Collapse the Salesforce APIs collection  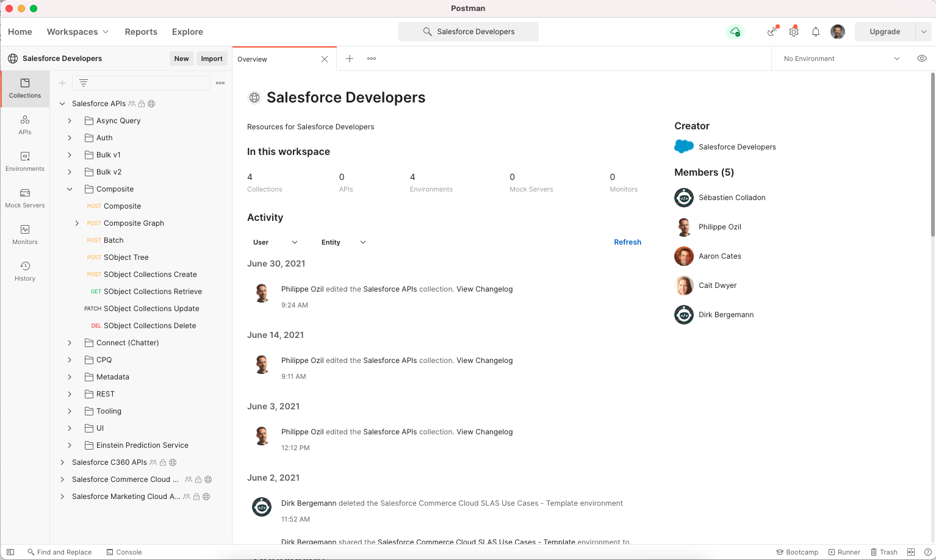click(x=62, y=104)
